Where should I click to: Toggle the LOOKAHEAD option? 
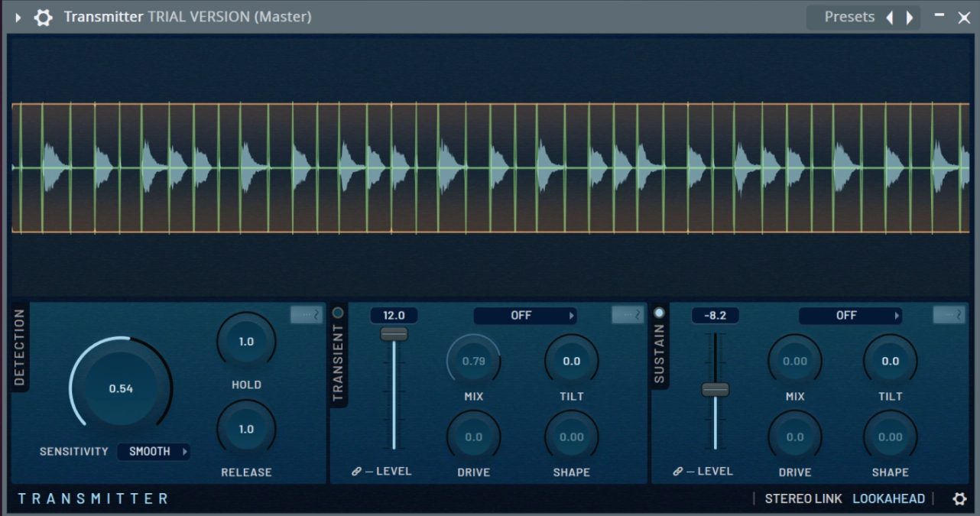(888, 498)
